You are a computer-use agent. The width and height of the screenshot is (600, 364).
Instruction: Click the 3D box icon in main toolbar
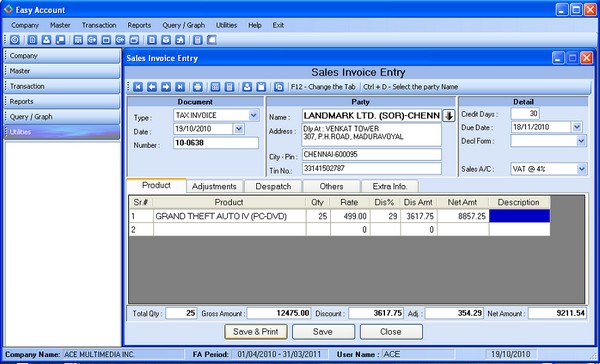click(166, 40)
